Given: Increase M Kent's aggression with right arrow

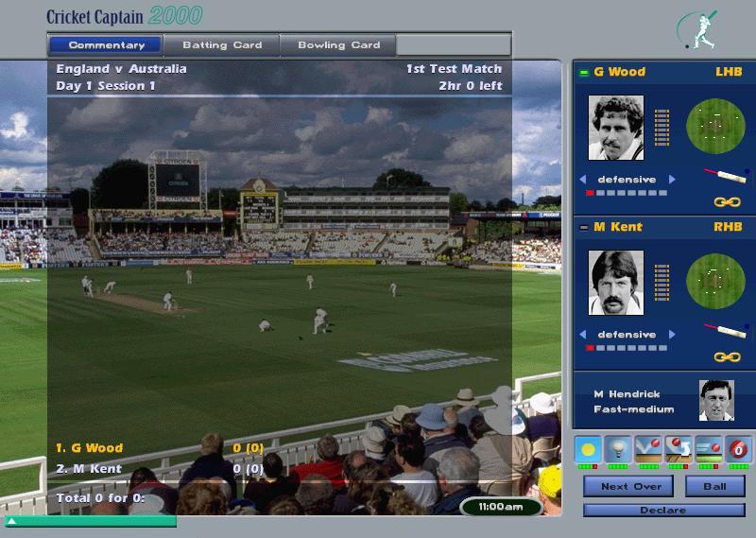Looking at the screenshot, I should 672,335.
